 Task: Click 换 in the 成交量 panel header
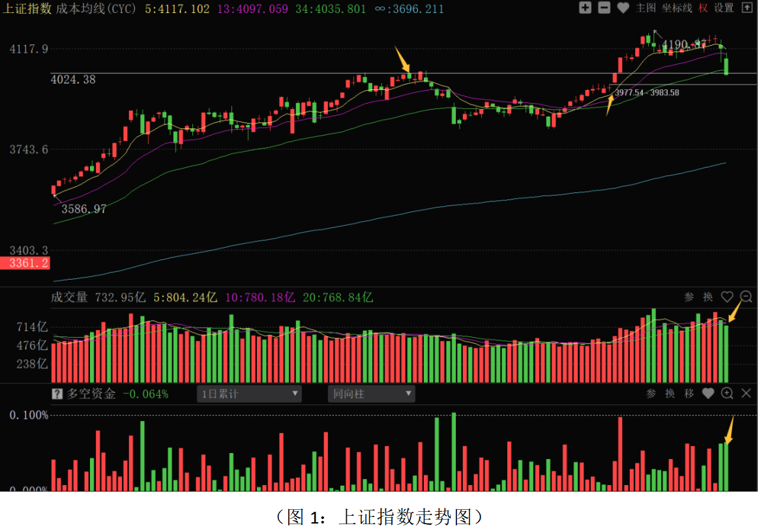(x=708, y=297)
